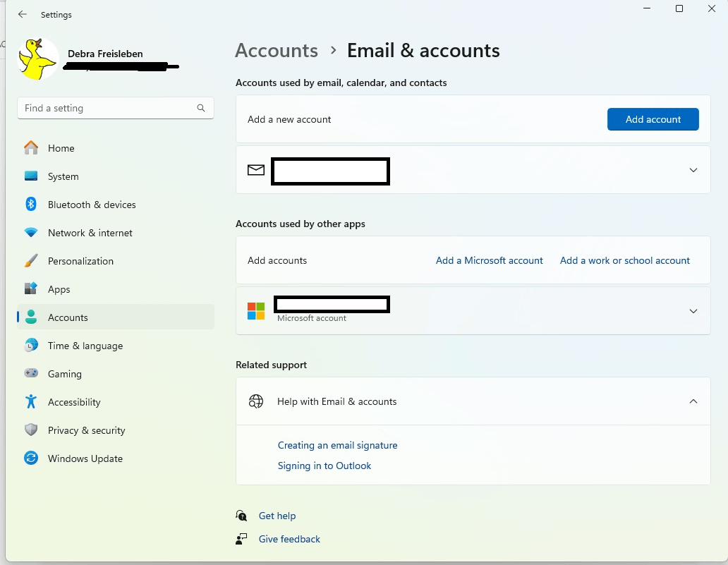Screen dimensions: 728x565
Task: Click the Gaming controller icon
Action: click(31, 373)
